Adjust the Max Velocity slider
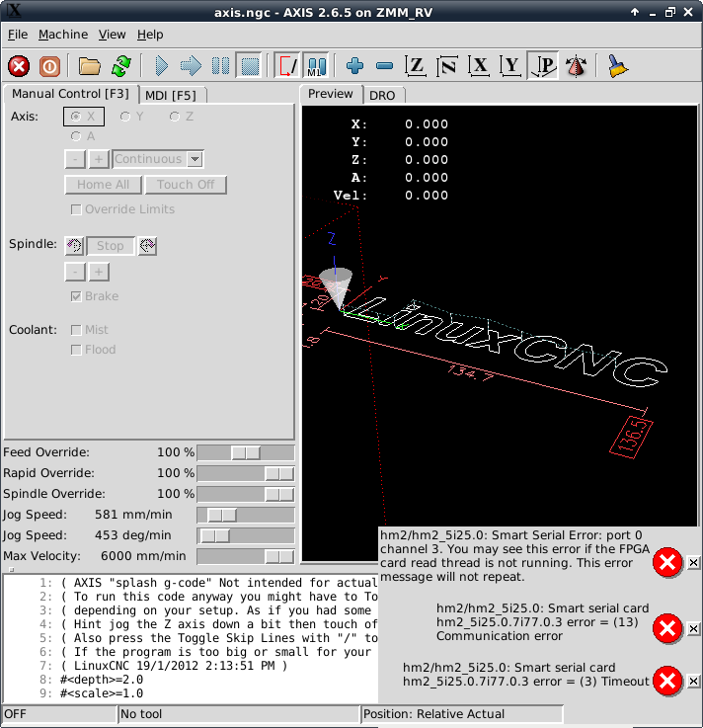Image resolution: width=703 pixels, height=728 pixels. (246, 556)
